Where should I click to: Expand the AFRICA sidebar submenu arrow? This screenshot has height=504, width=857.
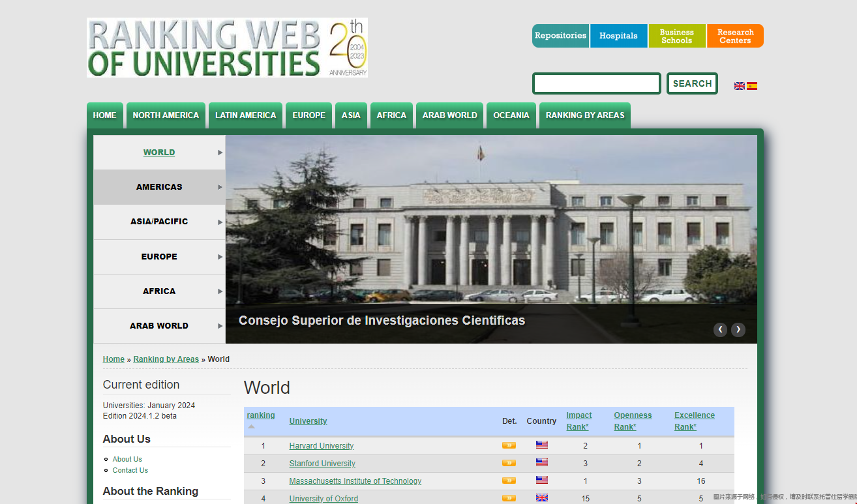220,291
